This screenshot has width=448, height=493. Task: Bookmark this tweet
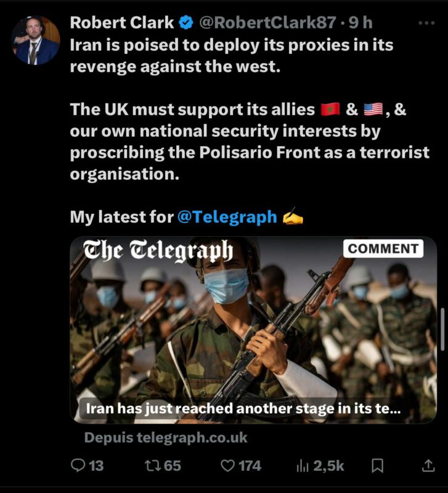pyautogui.click(x=377, y=466)
